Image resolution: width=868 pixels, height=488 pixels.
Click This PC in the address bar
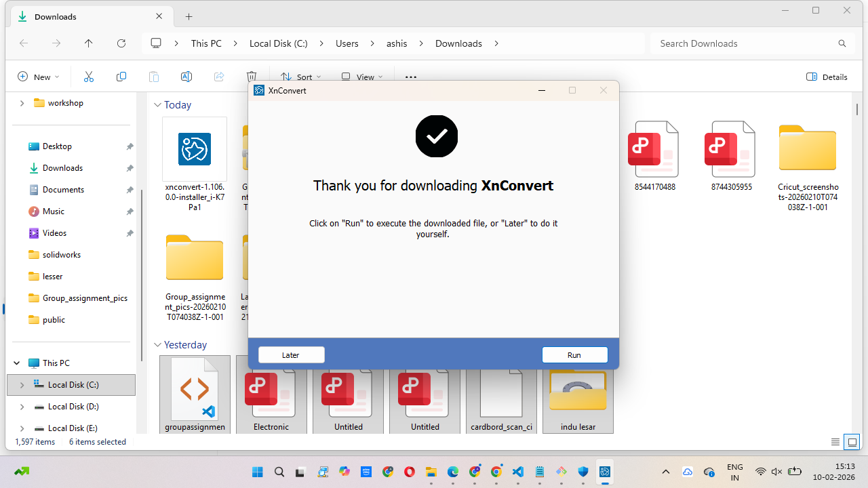pos(206,43)
